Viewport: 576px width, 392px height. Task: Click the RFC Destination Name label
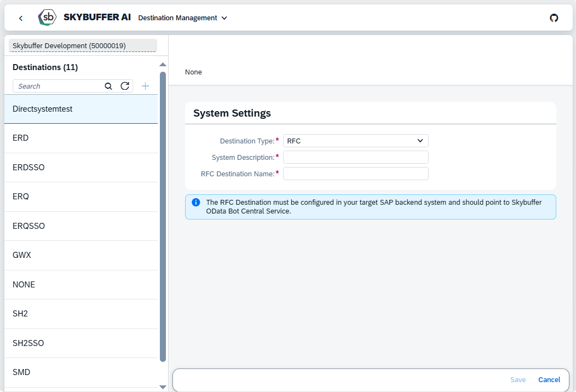(x=238, y=174)
